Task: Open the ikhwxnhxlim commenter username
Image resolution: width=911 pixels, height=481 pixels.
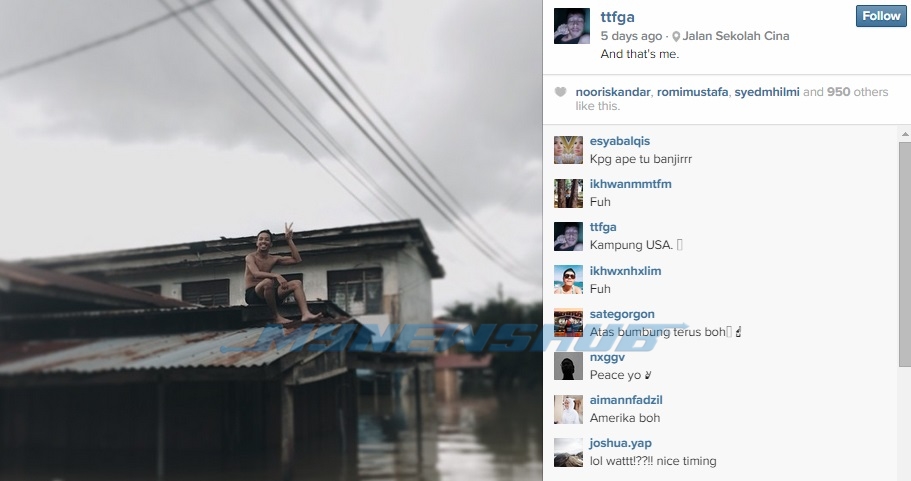Action: coord(625,271)
